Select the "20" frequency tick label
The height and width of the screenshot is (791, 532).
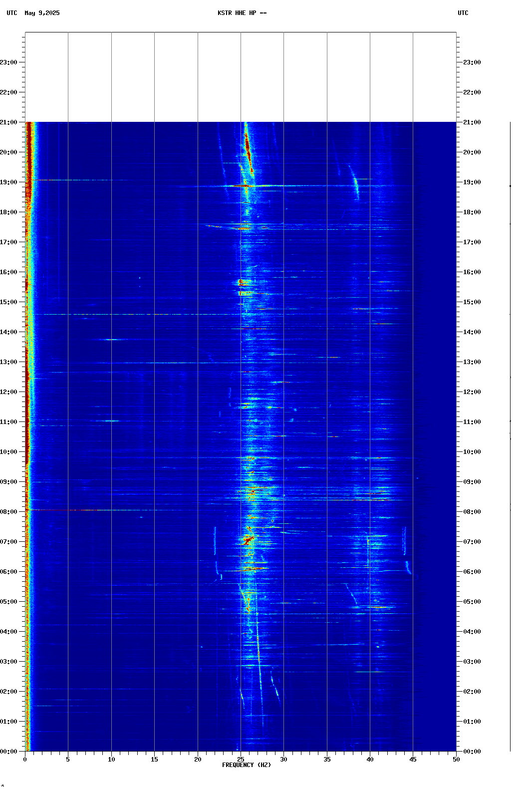tap(198, 760)
